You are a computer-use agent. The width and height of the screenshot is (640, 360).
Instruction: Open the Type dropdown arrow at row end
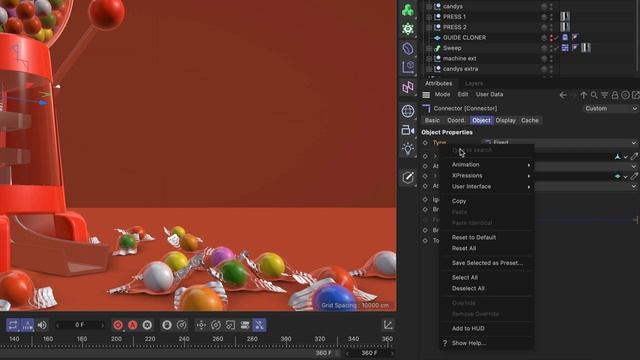click(634, 142)
